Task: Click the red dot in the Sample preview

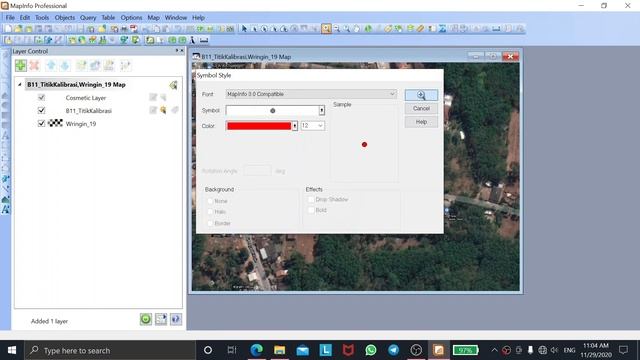Action: tap(364, 144)
